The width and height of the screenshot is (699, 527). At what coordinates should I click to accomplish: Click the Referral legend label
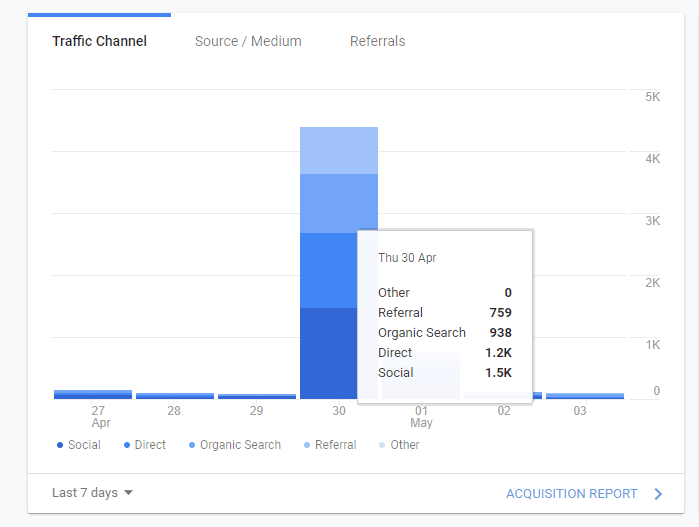pyautogui.click(x=335, y=445)
